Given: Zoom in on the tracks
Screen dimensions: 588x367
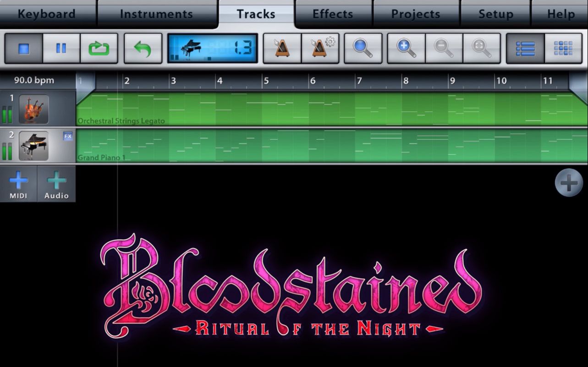Looking at the screenshot, I should click(x=407, y=48).
